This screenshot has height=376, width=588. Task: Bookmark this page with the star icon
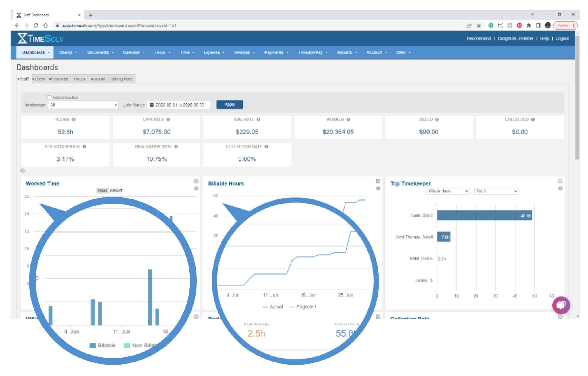[x=479, y=25]
